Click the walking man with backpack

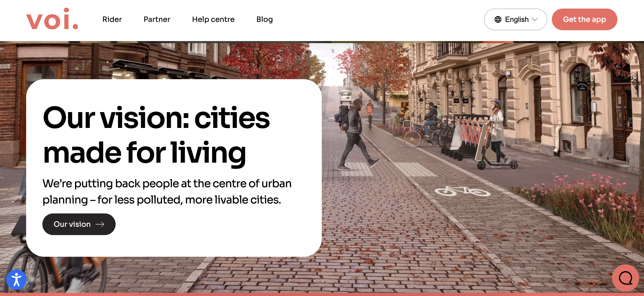point(355,134)
